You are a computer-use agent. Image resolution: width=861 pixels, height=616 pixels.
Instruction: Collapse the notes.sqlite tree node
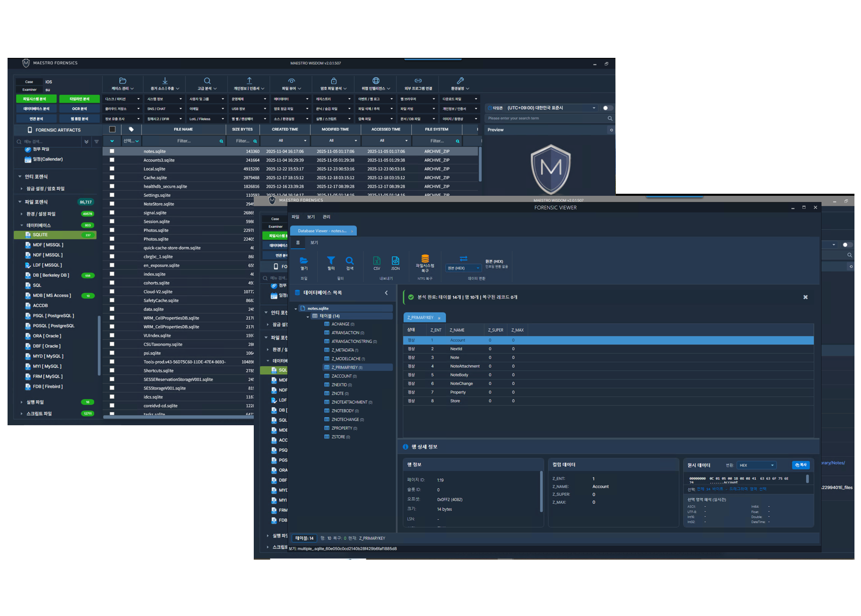(x=296, y=309)
